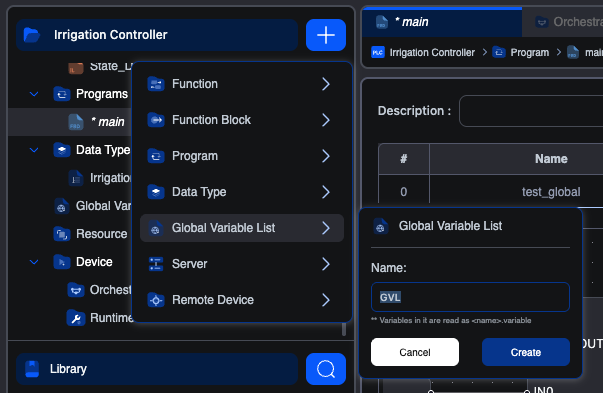Collapse the Programs tree node chevron
The image size is (603, 393).
tap(34, 94)
